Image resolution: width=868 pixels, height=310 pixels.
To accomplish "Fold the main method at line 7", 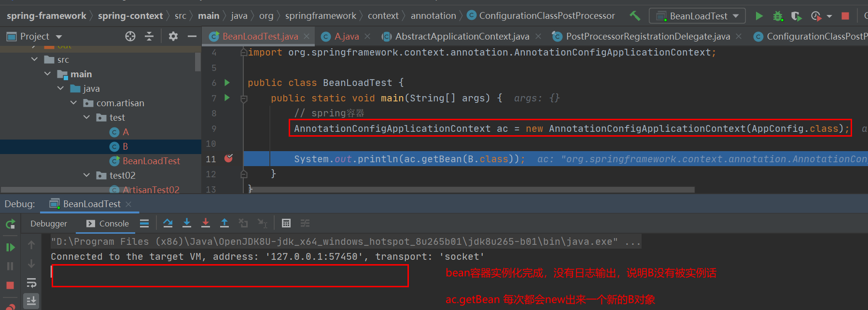I will pos(244,99).
